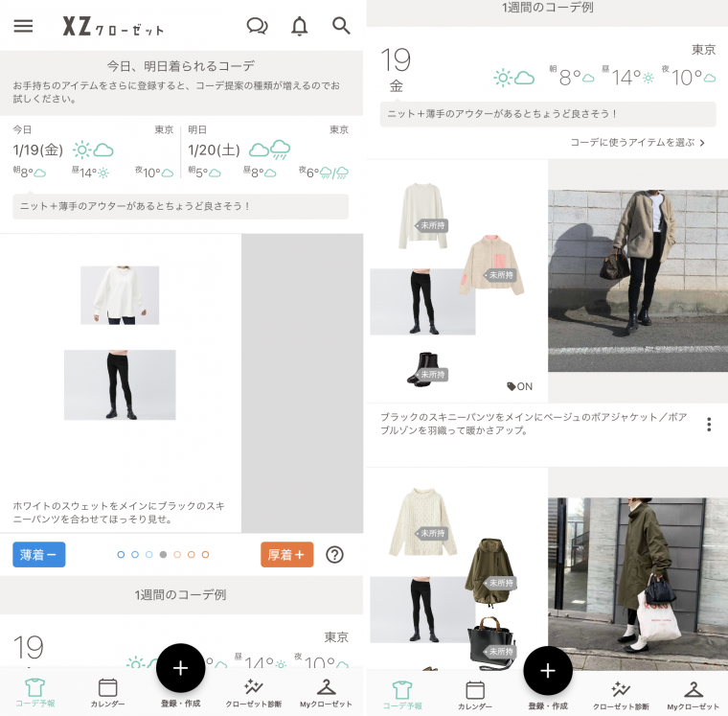Tap the black handbag item
The image size is (728, 716).
click(491, 643)
